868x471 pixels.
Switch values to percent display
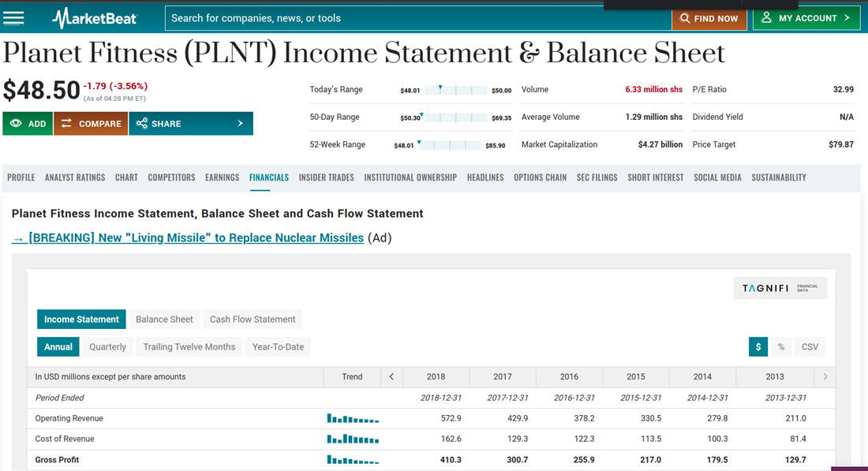click(780, 346)
